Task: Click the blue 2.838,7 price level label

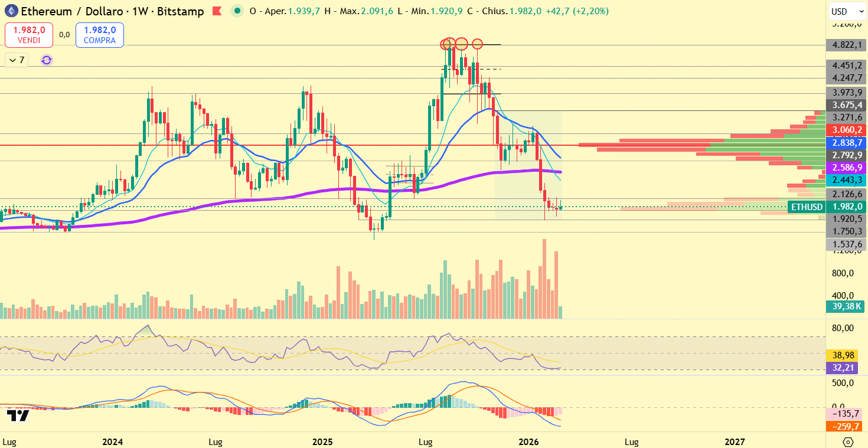Action: coord(846,142)
